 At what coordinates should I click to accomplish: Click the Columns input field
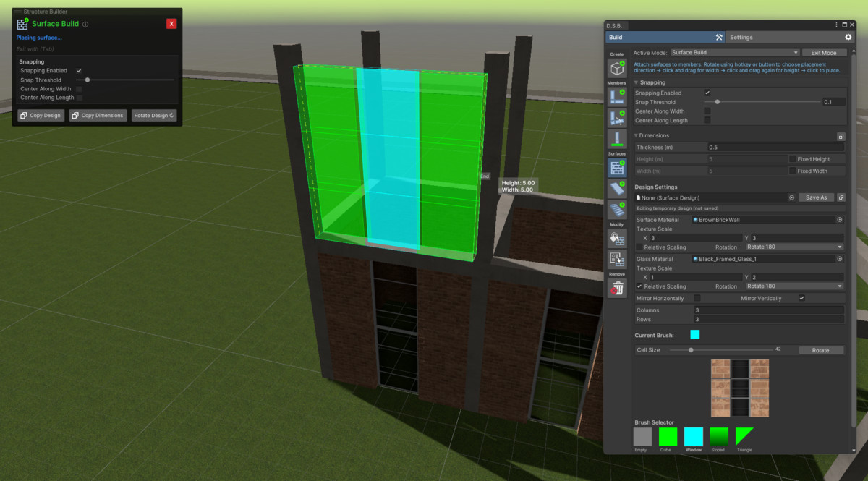[768, 310]
